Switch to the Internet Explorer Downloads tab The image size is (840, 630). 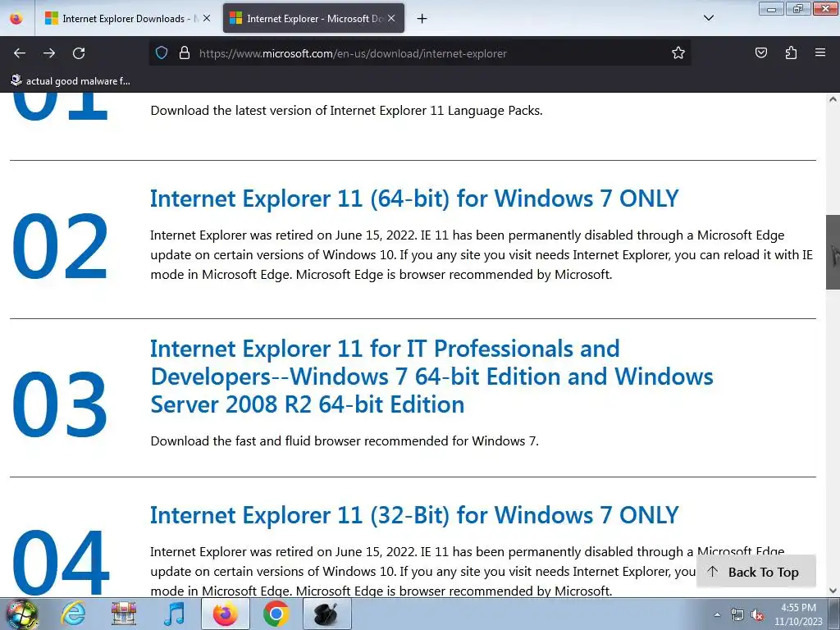pos(128,19)
